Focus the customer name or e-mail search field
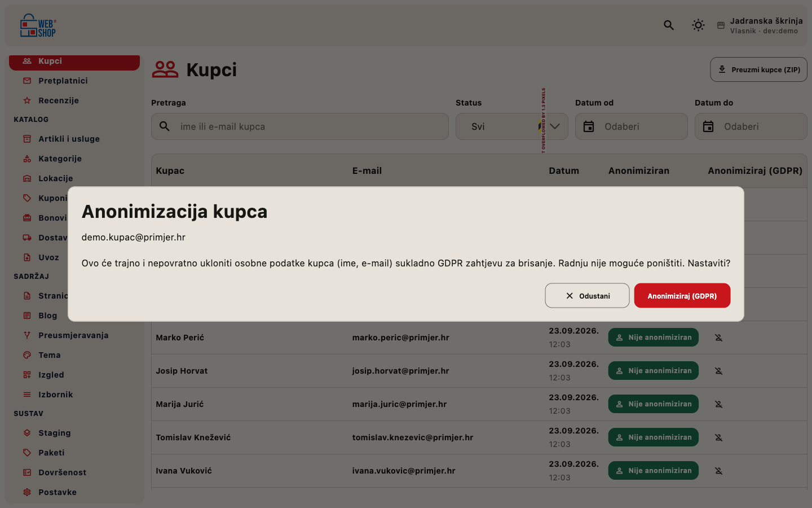The image size is (812, 508). tap(300, 126)
